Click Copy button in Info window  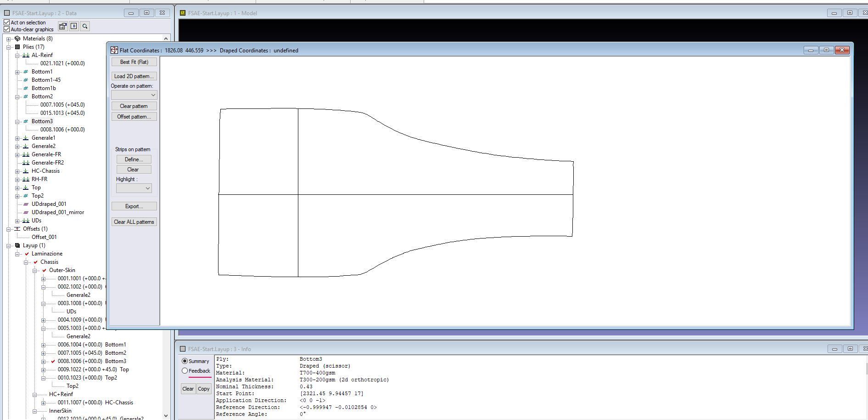204,389
